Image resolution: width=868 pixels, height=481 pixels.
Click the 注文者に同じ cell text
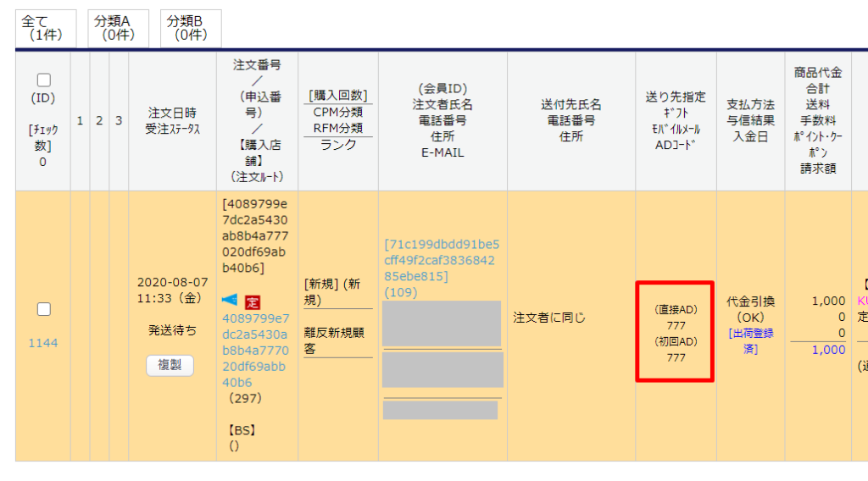point(549,318)
